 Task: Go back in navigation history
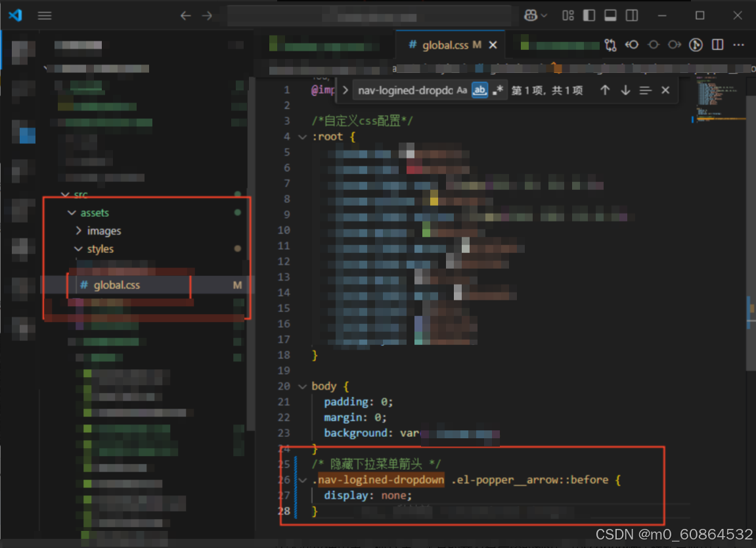point(186,16)
